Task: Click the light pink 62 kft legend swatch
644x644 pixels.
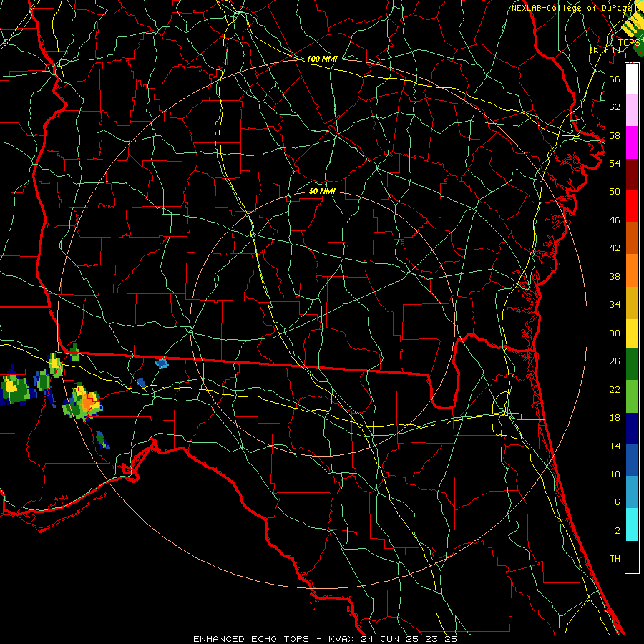Action: (x=632, y=109)
